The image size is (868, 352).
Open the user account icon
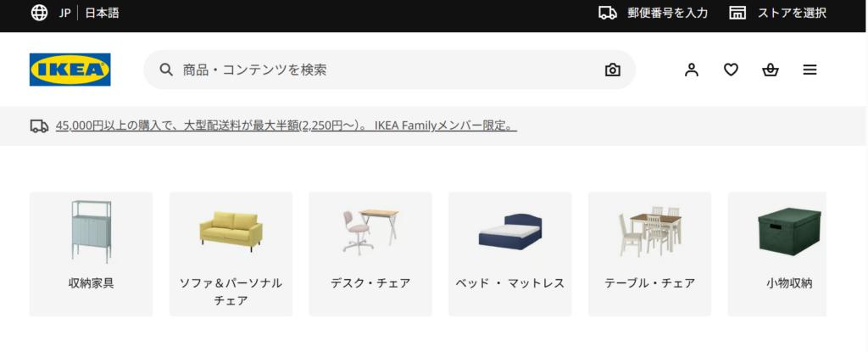pyautogui.click(x=692, y=70)
